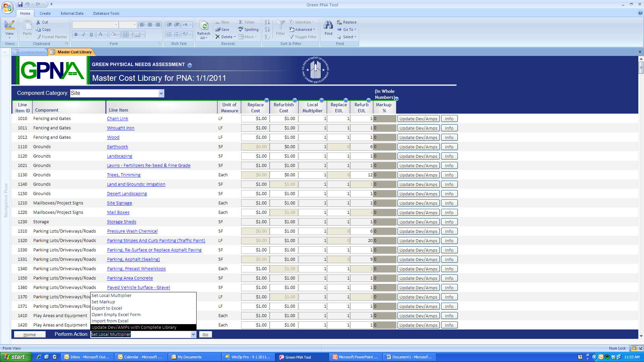Viewport: 644px width, 362px height.
Task: Click the Spelling check icon
Action: click(x=241, y=29)
